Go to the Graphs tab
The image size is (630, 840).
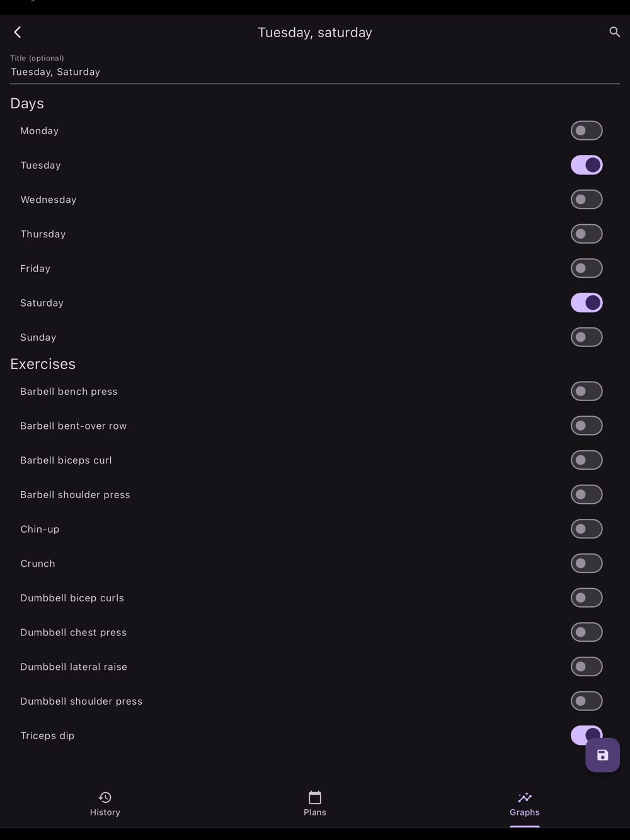[524, 803]
